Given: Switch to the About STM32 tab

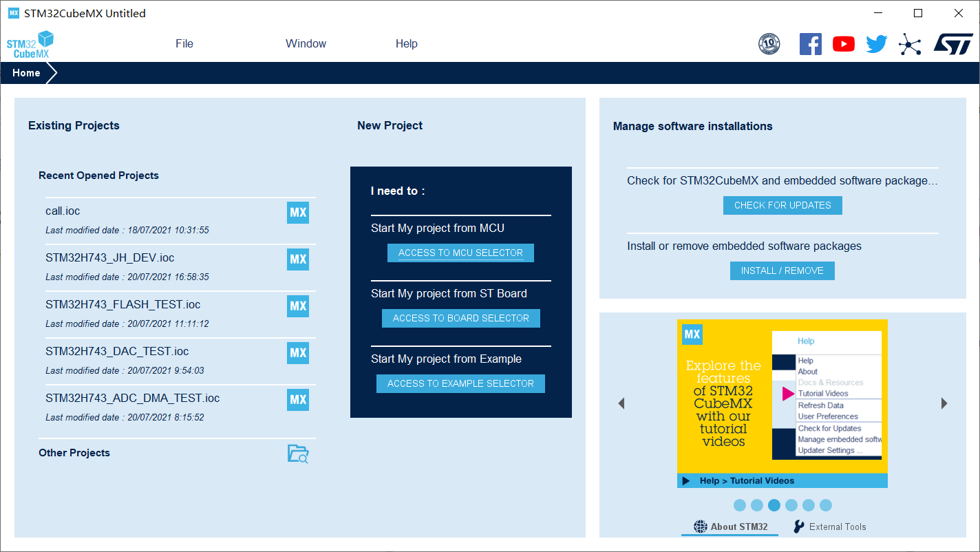Looking at the screenshot, I should 730,527.
